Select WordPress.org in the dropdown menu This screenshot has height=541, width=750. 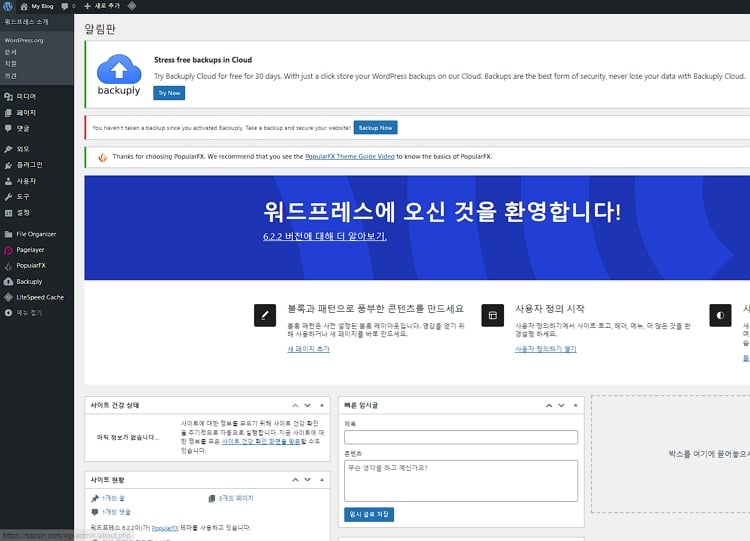[24, 41]
